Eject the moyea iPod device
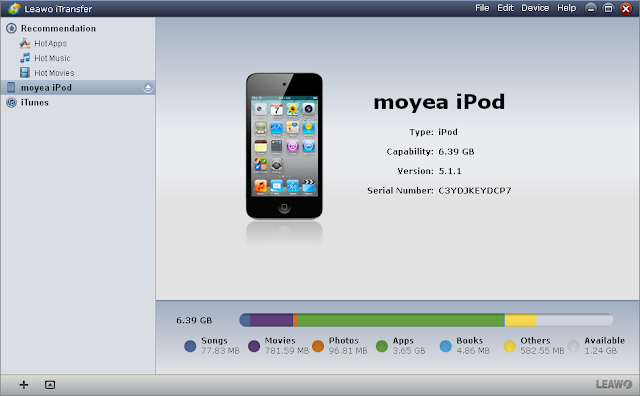This screenshot has height=396, width=640. (x=148, y=88)
